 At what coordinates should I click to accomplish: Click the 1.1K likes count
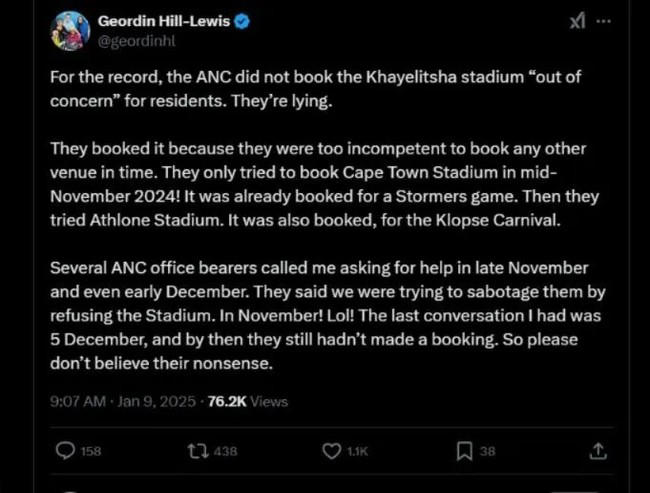(357, 451)
